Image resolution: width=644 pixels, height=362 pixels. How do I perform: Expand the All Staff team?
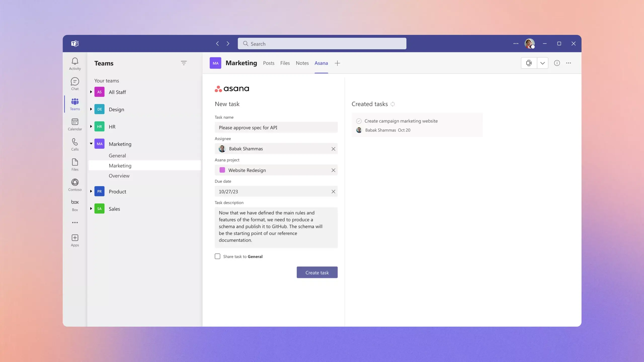click(x=90, y=92)
